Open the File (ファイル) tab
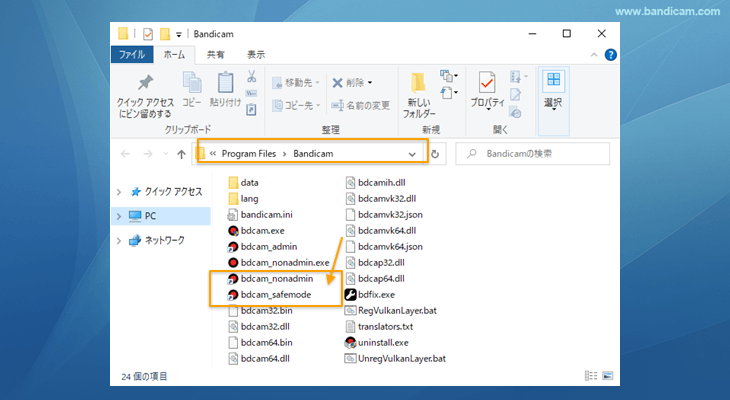Screen dimensions: 730x400 132,55
